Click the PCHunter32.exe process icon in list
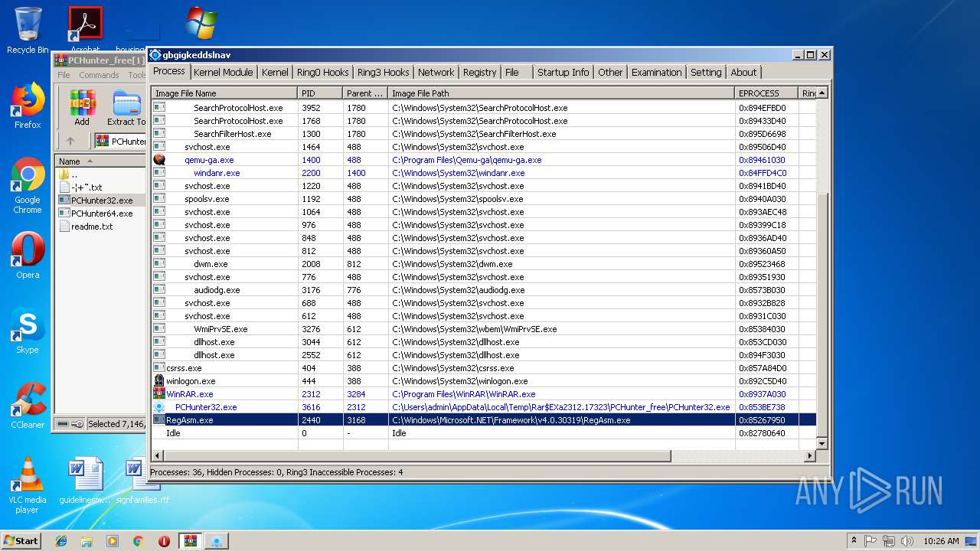980x551 pixels. tap(159, 407)
